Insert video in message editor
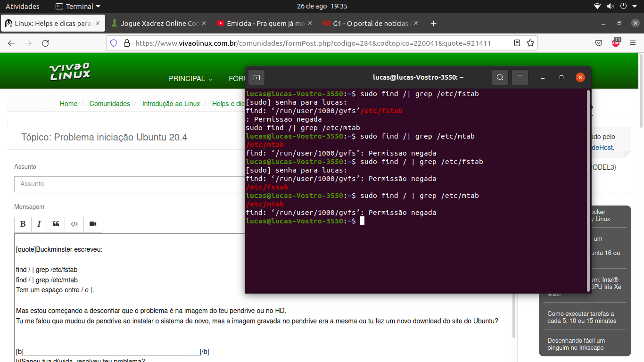Screen dimensions: 644x362 (x=93, y=224)
